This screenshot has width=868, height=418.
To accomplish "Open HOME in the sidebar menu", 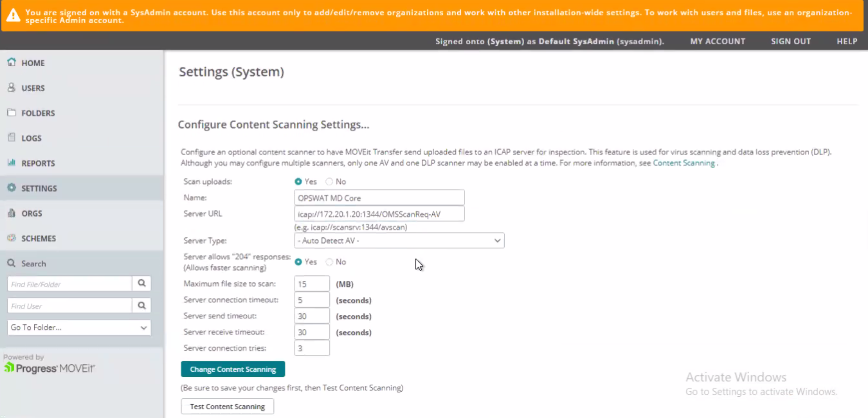I will [x=82, y=63].
